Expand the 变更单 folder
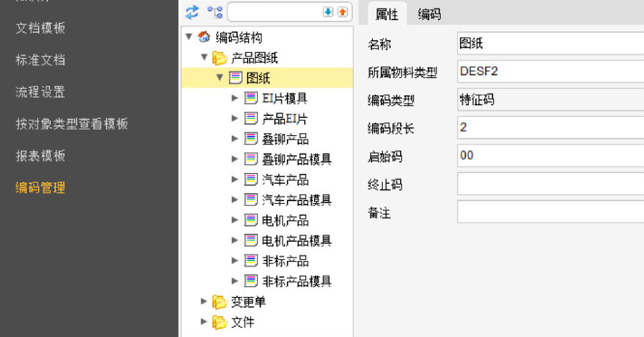This screenshot has height=337, width=644. (x=203, y=301)
